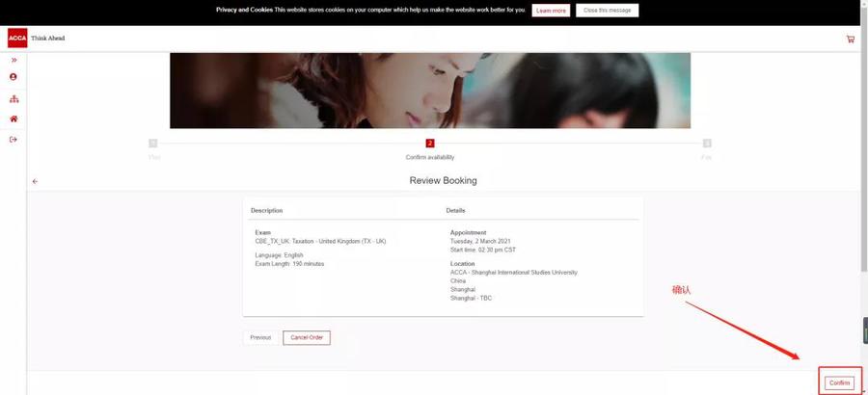
Task: Click the ACCA logo
Action: point(17,39)
